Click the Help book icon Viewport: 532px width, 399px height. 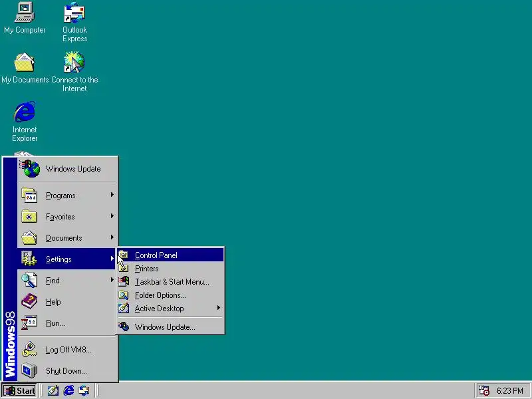pyautogui.click(x=29, y=302)
